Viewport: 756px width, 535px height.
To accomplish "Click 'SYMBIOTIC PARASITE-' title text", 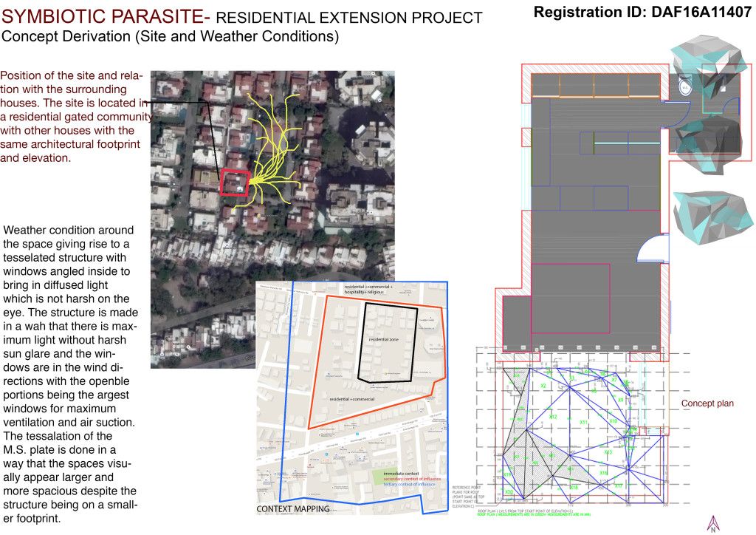I will click(x=106, y=16).
